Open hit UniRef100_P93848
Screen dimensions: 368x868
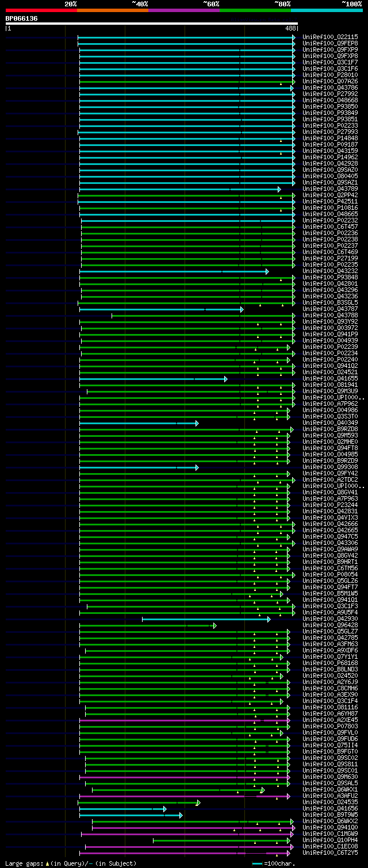(330, 278)
